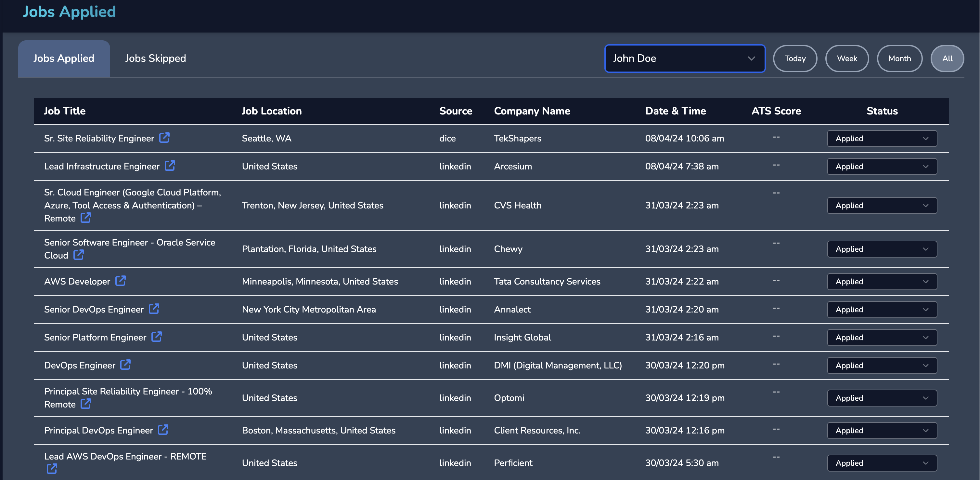Open status dropdown for Arcesium job
Screen dimensions: 980x480
[x=882, y=167]
